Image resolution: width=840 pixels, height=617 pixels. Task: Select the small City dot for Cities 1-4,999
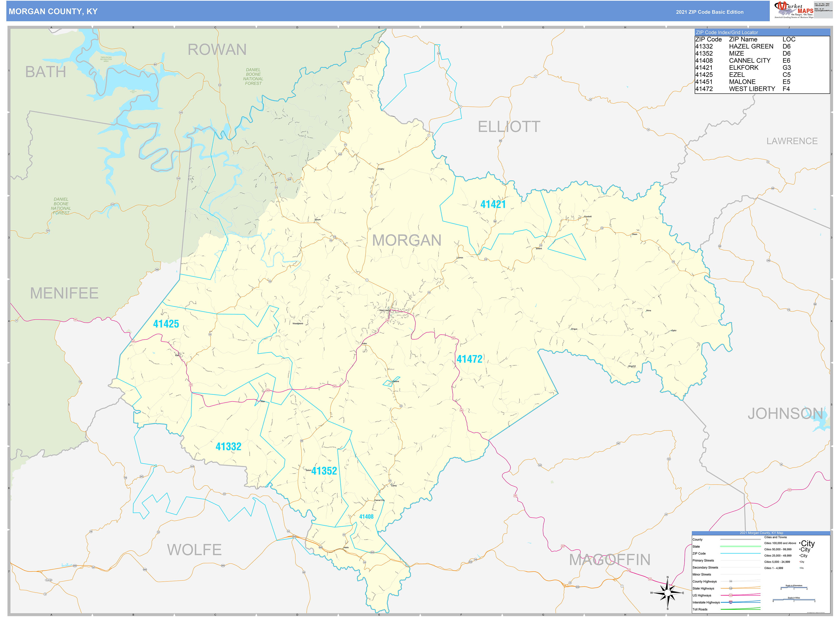pos(799,568)
